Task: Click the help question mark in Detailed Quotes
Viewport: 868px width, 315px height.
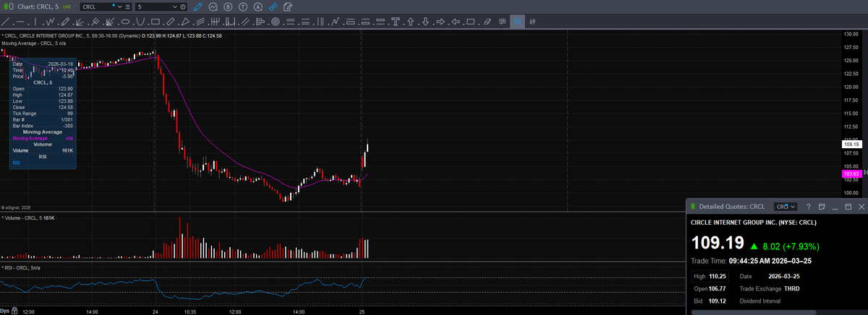Action: 808,207
